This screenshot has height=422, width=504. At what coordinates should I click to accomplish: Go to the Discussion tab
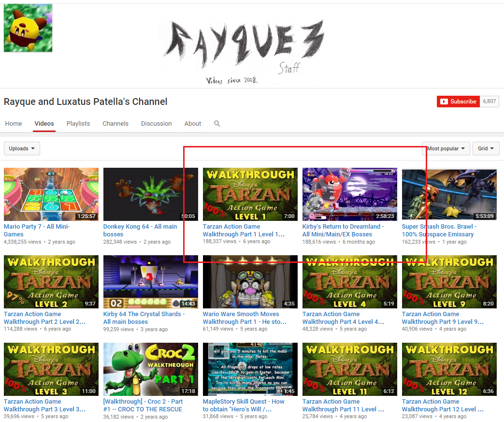click(x=156, y=124)
